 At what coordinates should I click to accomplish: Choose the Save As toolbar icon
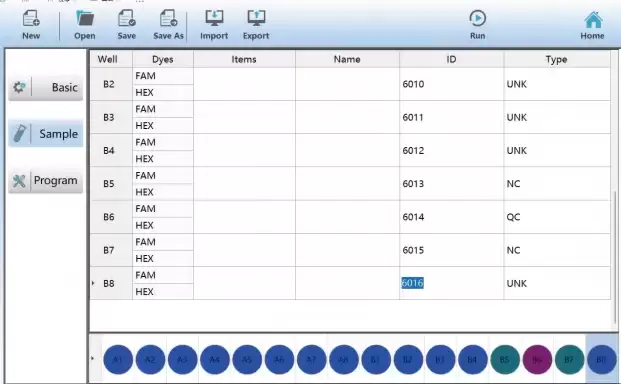tap(168, 25)
